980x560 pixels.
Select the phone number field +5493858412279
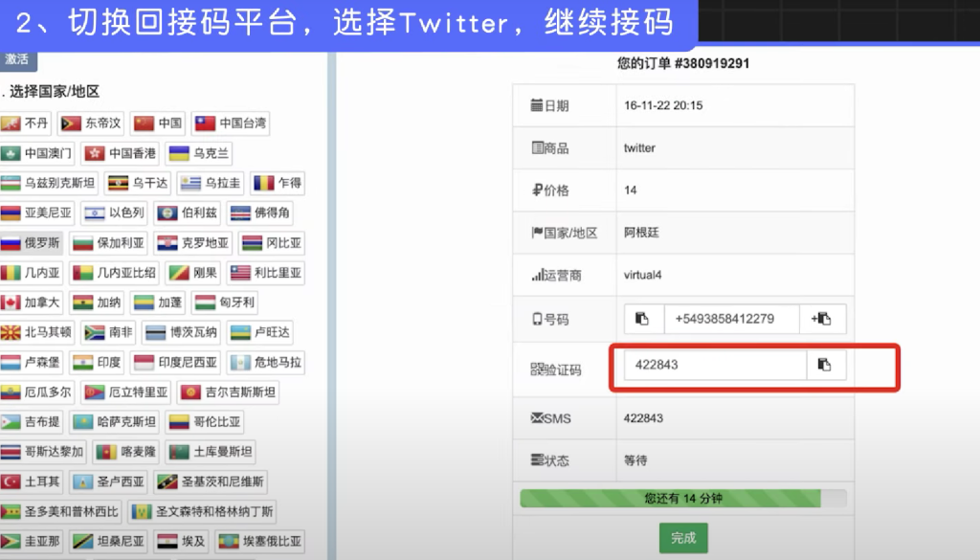(x=731, y=319)
